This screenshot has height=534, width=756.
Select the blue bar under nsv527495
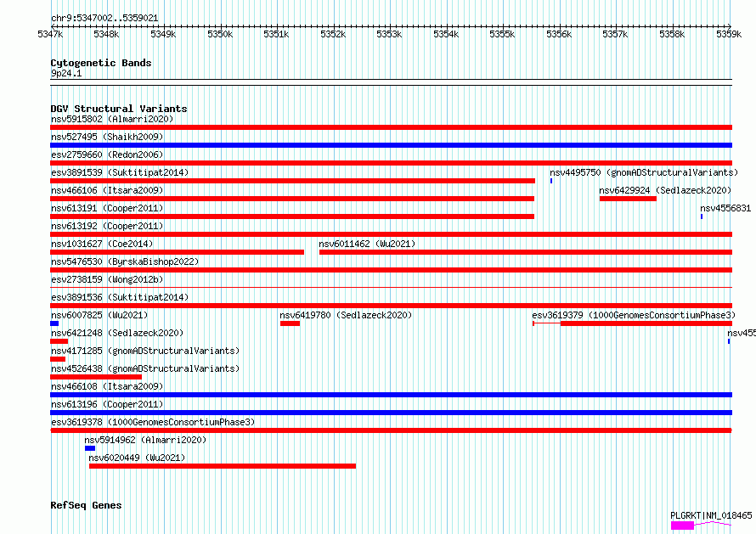(x=391, y=145)
